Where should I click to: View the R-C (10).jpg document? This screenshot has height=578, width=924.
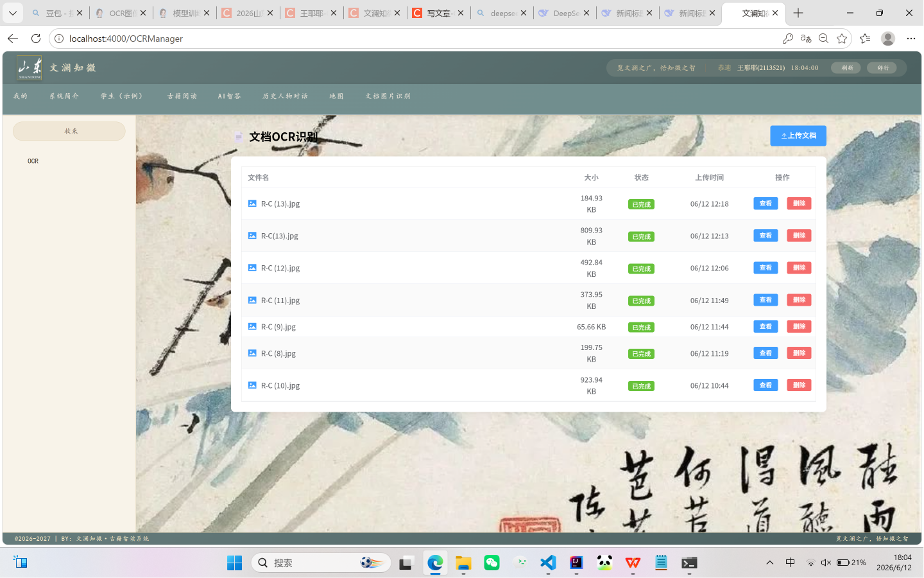point(766,385)
